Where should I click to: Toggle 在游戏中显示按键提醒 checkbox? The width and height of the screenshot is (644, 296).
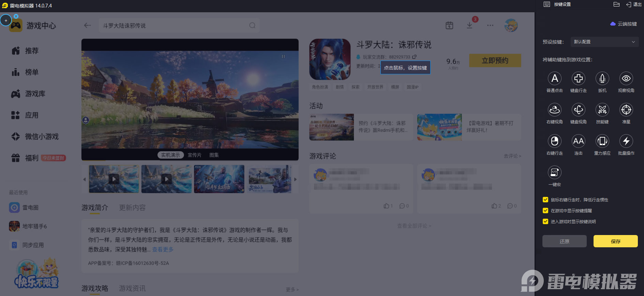point(545,211)
